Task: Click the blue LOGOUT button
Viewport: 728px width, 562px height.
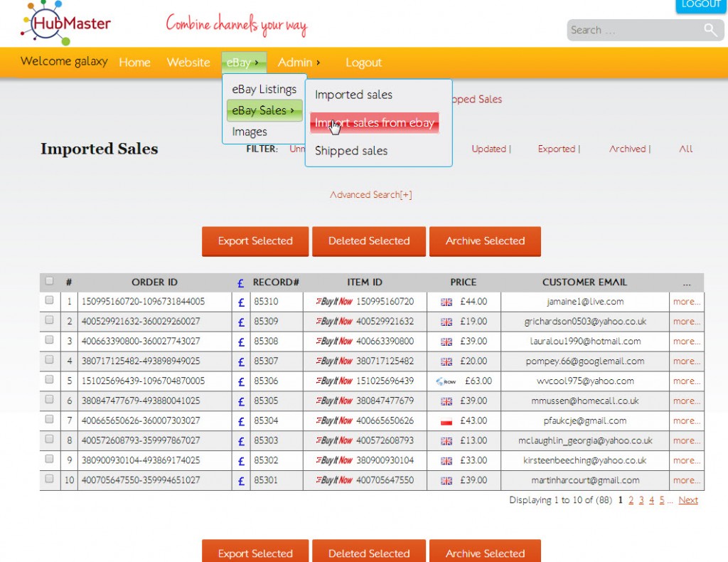Action: click(x=701, y=6)
